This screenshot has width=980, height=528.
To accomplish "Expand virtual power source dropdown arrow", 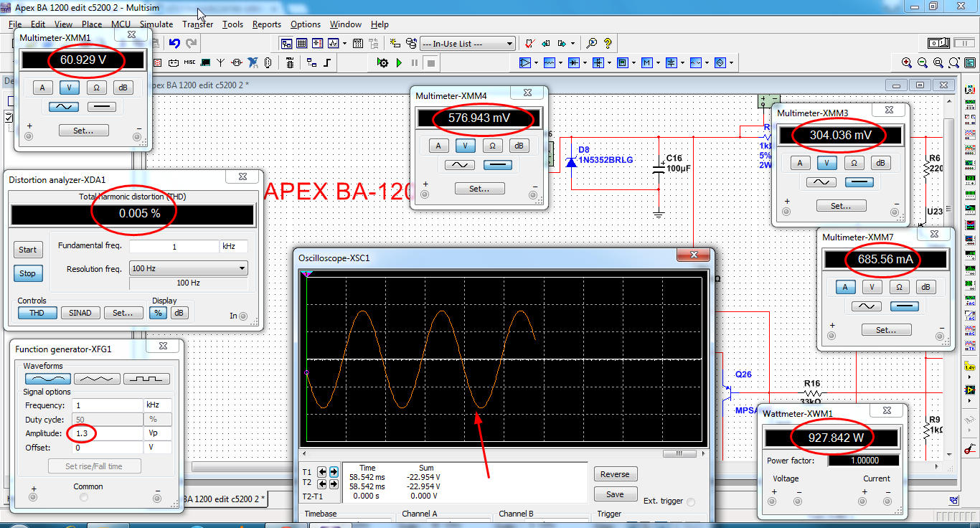I will point(682,62).
